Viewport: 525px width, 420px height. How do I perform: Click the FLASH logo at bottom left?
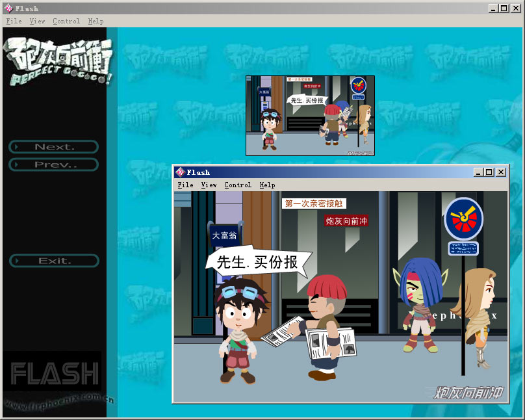(x=55, y=373)
